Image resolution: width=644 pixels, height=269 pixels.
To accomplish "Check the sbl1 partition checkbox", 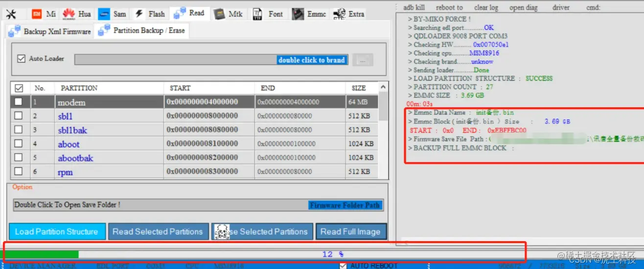I will click(18, 116).
